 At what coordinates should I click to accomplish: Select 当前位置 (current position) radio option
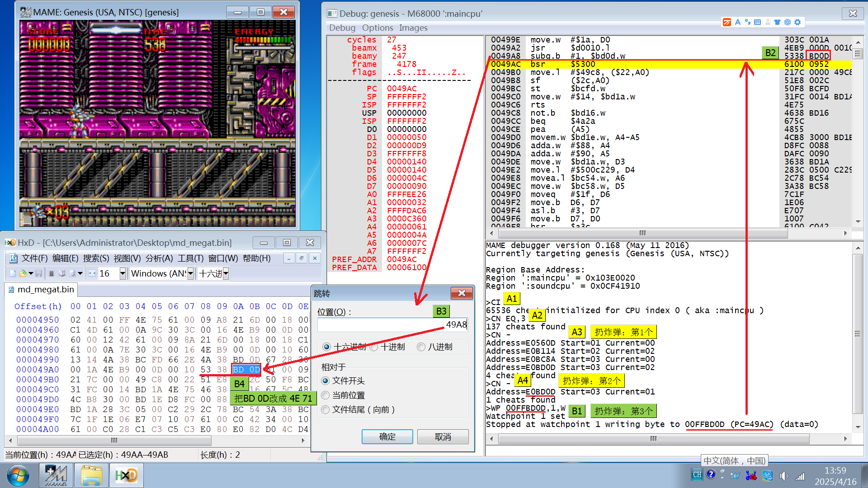pos(325,395)
